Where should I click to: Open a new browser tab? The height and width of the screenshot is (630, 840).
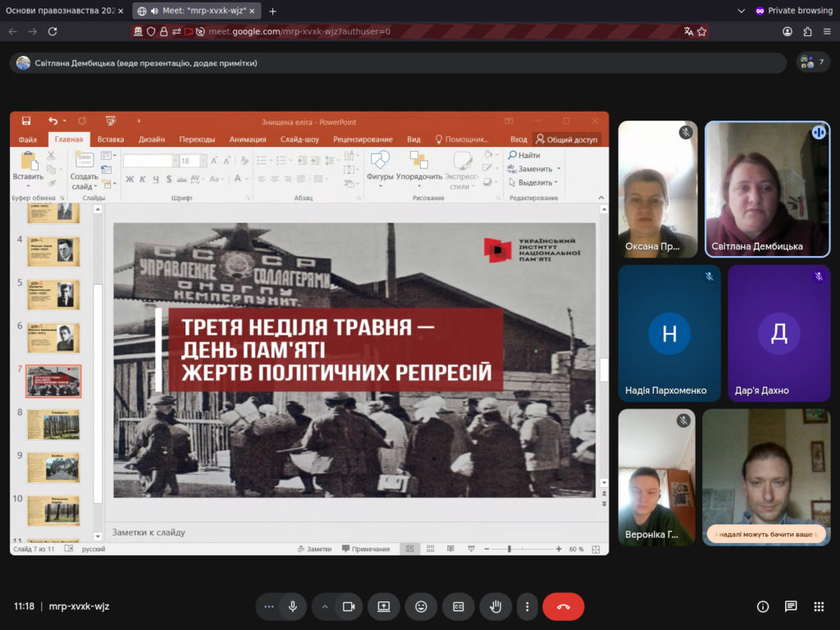point(272,11)
